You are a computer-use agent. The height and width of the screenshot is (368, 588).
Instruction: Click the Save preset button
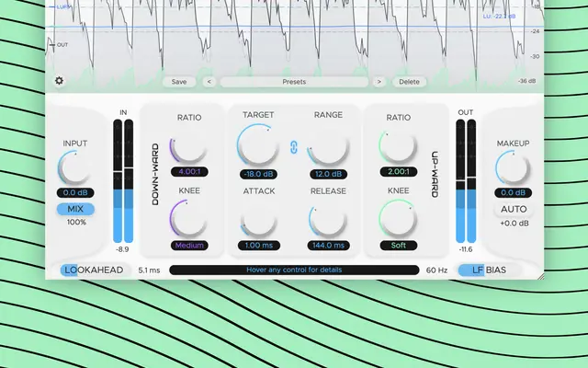pos(179,82)
